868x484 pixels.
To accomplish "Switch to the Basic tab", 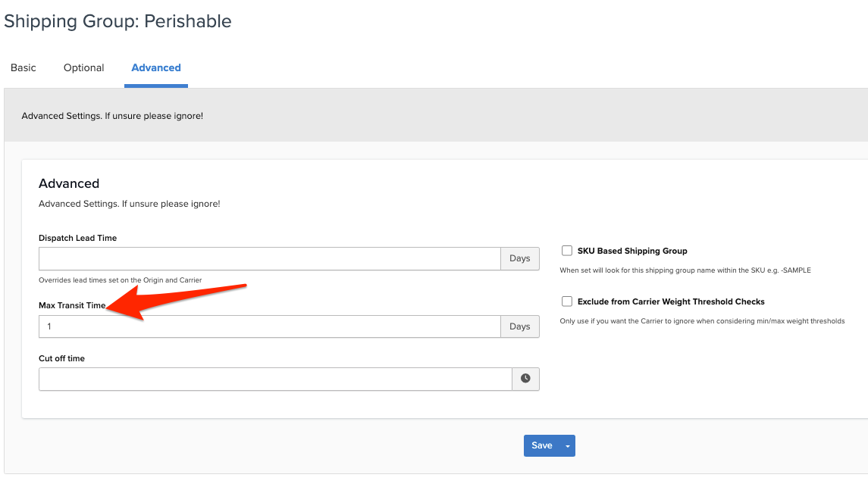I will point(24,67).
